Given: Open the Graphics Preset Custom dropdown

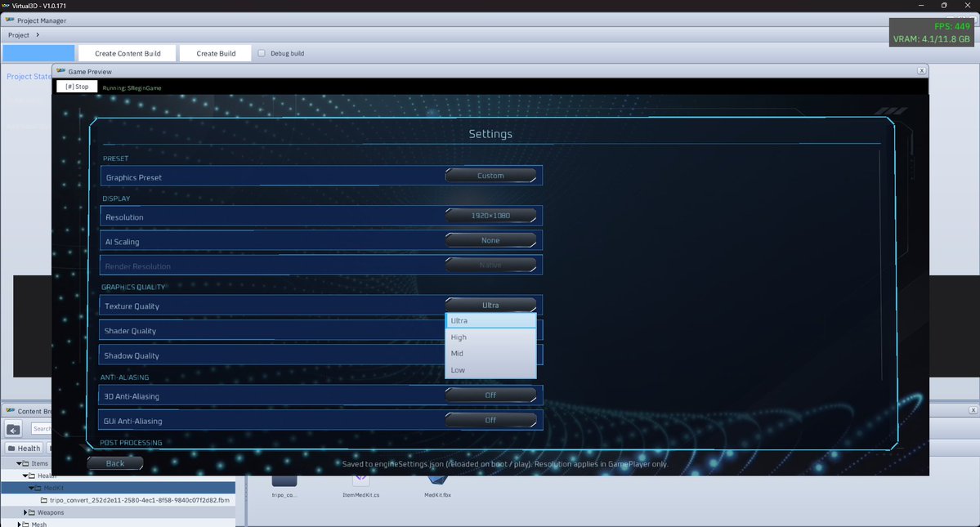Looking at the screenshot, I should point(490,176).
